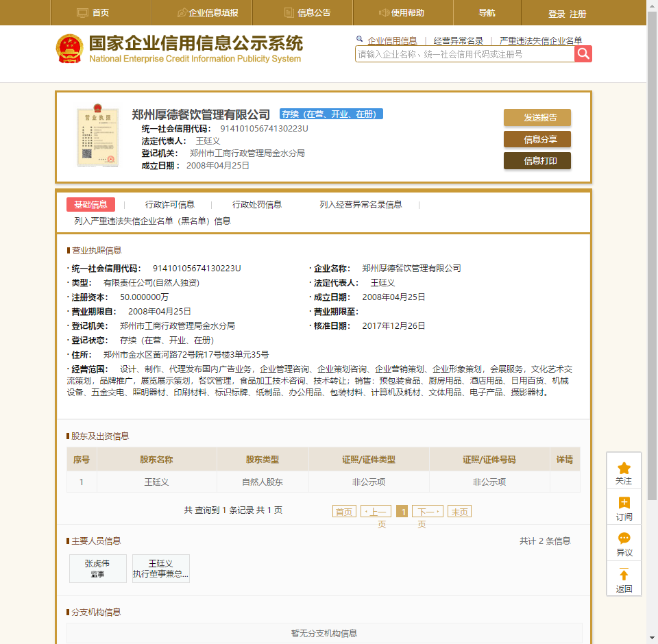This screenshot has height=644, width=658.
Task: Click the 信息打印 button
Action: coord(537,161)
